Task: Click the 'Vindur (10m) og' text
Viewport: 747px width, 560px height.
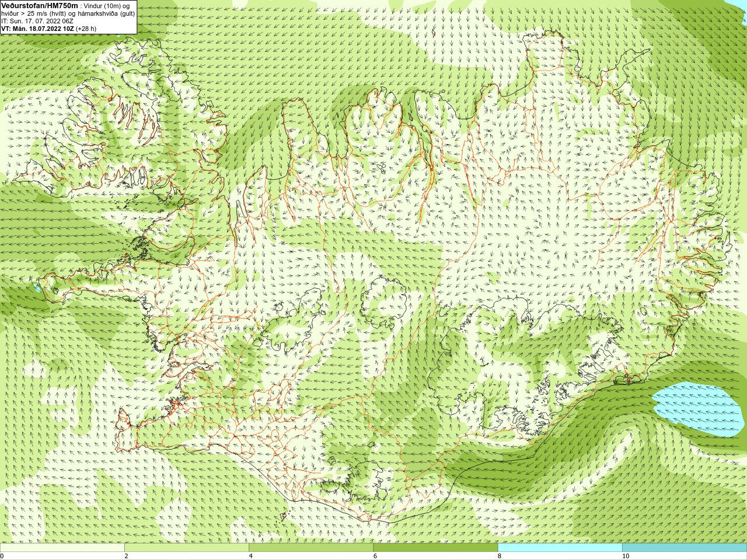Action: point(107,6)
